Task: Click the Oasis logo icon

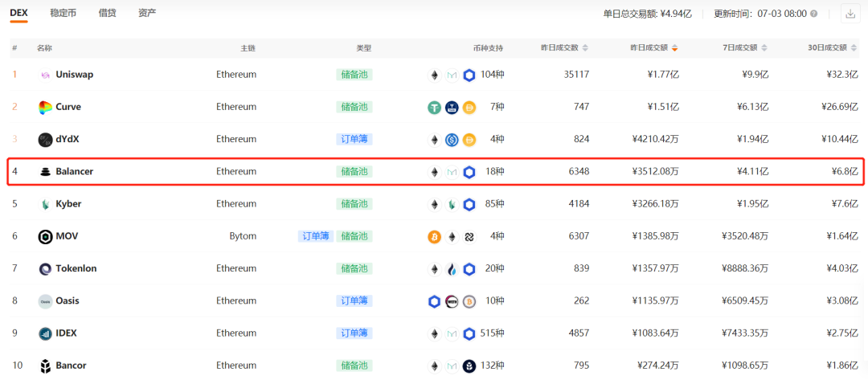Action: coord(45,301)
